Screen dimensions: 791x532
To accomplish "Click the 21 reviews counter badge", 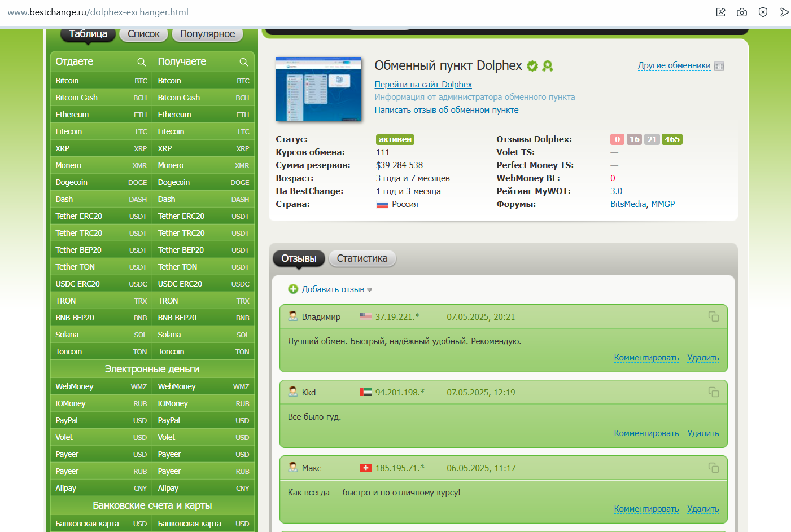I will [x=652, y=139].
